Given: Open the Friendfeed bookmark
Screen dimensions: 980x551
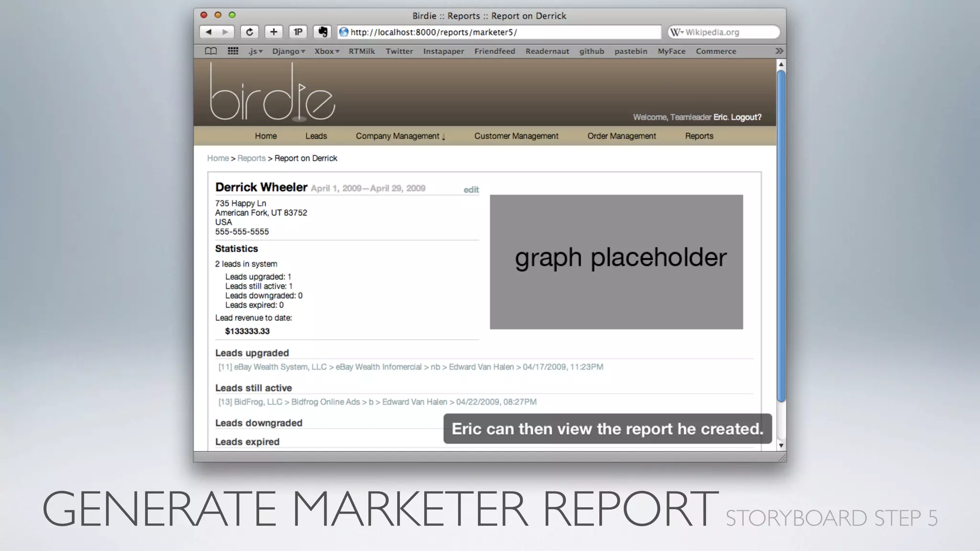Looking at the screenshot, I should coord(495,51).
